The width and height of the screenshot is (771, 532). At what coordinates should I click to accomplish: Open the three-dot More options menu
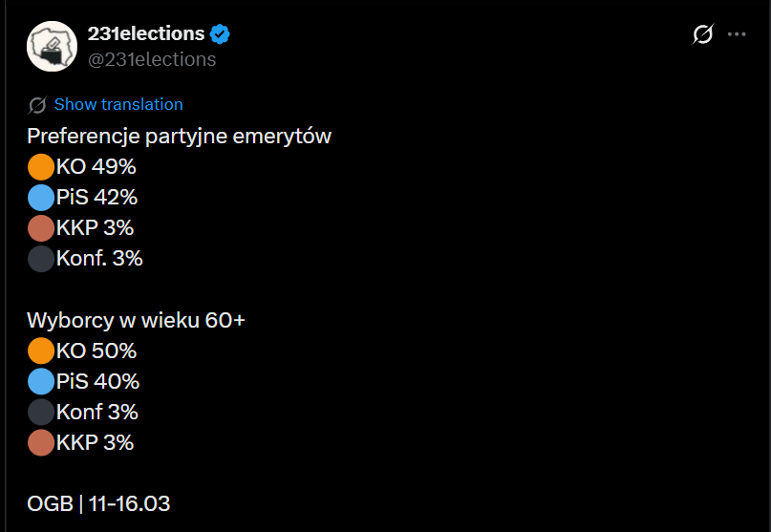pos(737,34)
